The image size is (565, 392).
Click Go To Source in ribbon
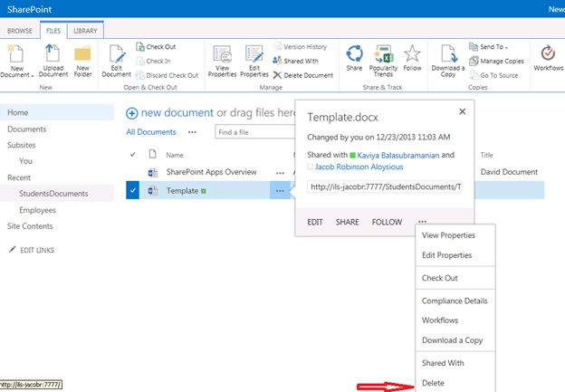click(493, 75)
